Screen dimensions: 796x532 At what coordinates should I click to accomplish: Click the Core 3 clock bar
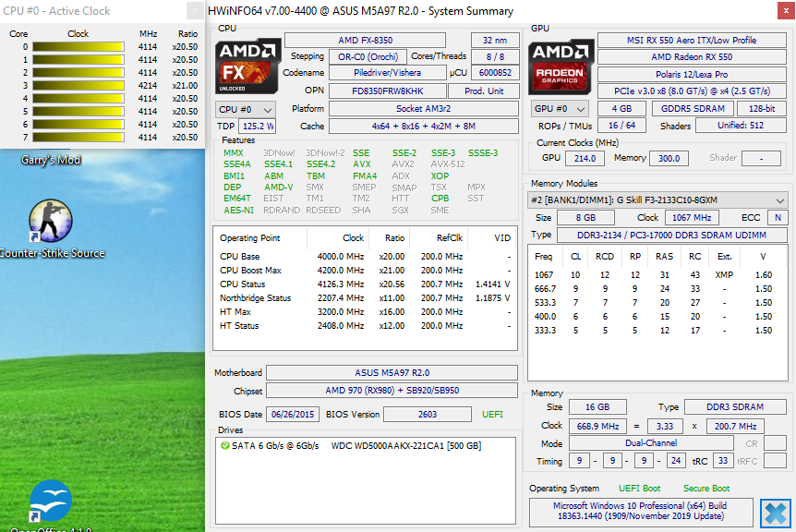(x=78, y=86)
